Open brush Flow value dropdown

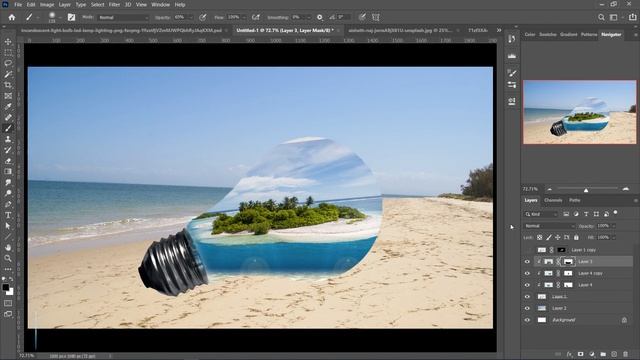tap(244, 18)
